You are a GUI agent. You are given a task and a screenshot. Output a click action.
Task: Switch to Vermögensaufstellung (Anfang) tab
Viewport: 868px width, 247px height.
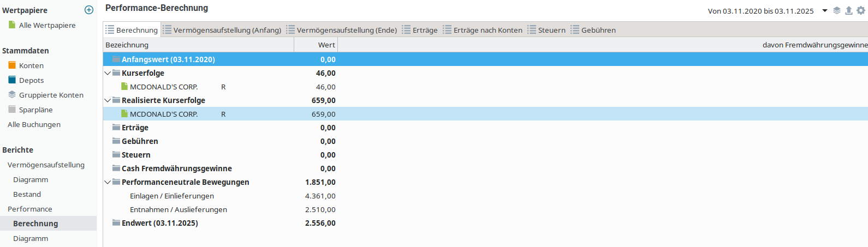pos(222,30)
